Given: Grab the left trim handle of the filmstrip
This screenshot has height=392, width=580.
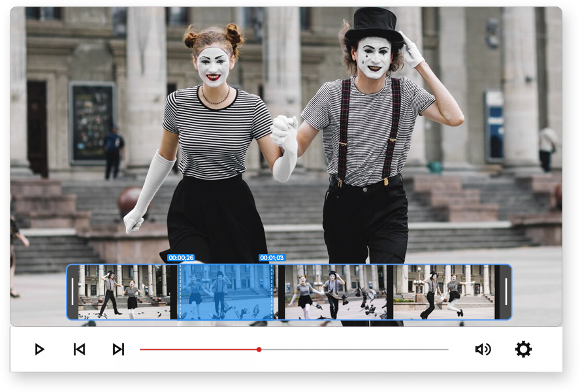Looking at the screenshot, I should 72,292.
